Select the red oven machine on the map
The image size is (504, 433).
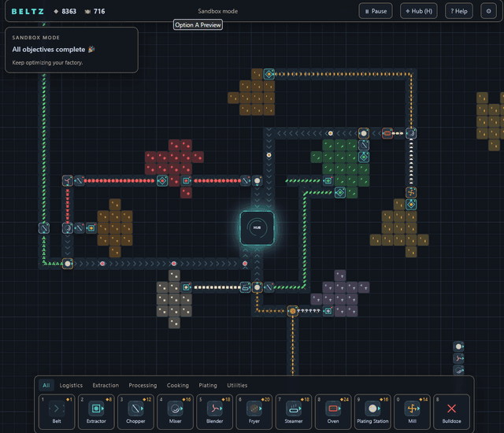[387, 133]
